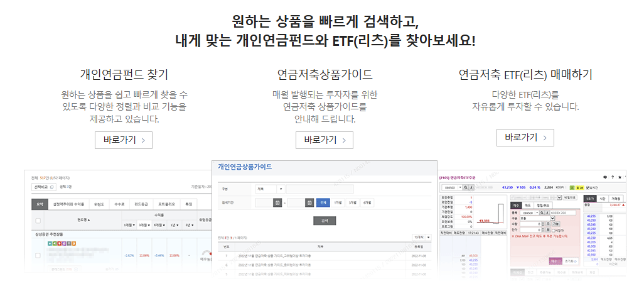This screenshot has width=644, height=281.
Task: Open guide row number 6 중위험이상 투자자용
Action: 274,265
